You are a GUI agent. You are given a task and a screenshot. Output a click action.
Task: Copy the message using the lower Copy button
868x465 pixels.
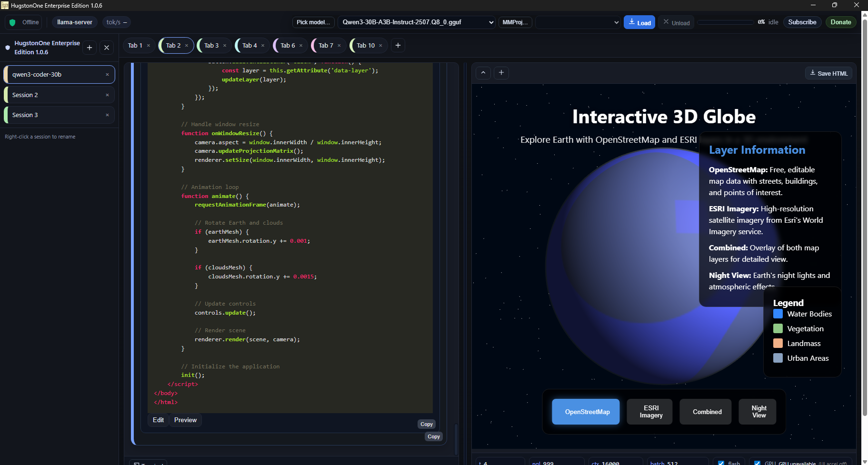[434, 436]
